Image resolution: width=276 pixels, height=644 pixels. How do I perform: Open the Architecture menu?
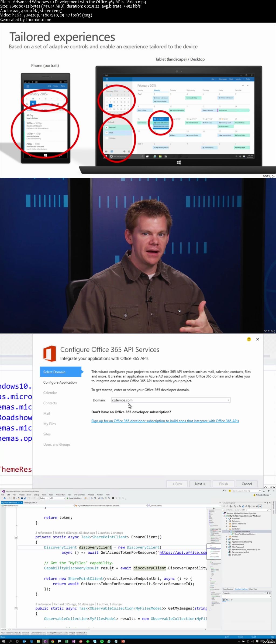point(61,495)
